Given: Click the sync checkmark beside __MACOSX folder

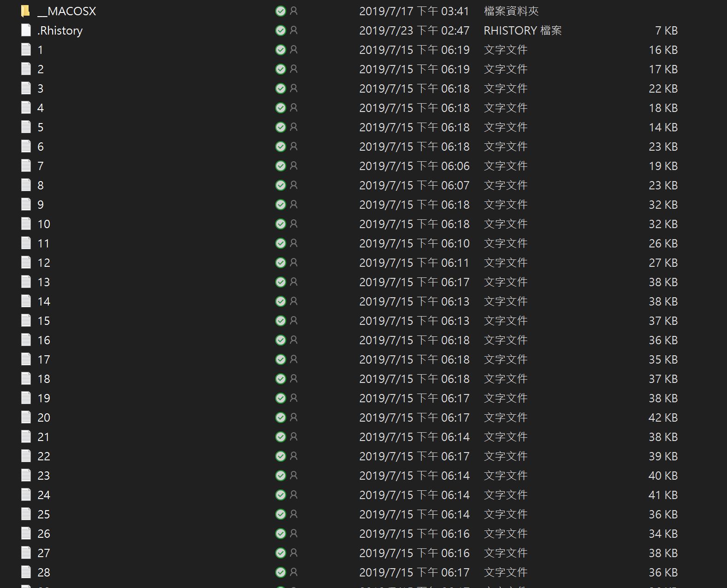Looking at the screenshot, I should (280, 11).
